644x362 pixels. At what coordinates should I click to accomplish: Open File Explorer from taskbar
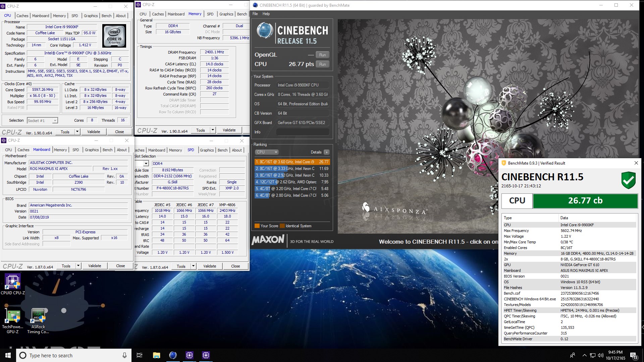[156, 355]
